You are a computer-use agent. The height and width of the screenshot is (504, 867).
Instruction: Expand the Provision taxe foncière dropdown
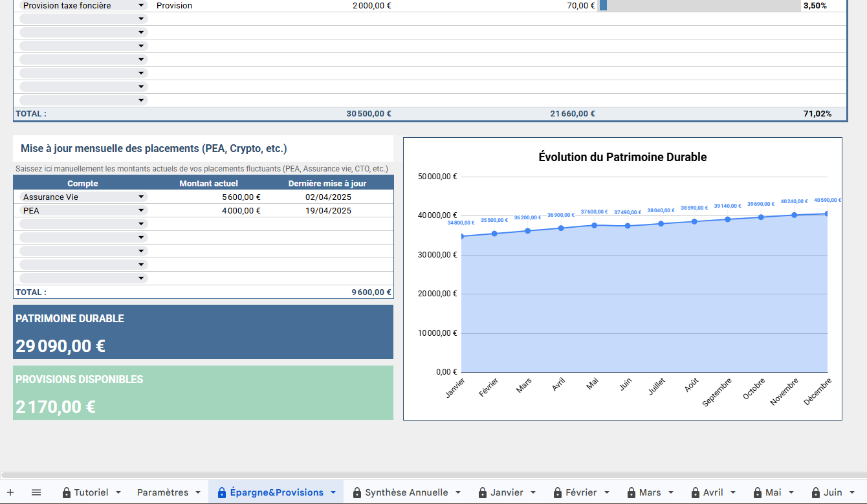click(x=140, y=5)
